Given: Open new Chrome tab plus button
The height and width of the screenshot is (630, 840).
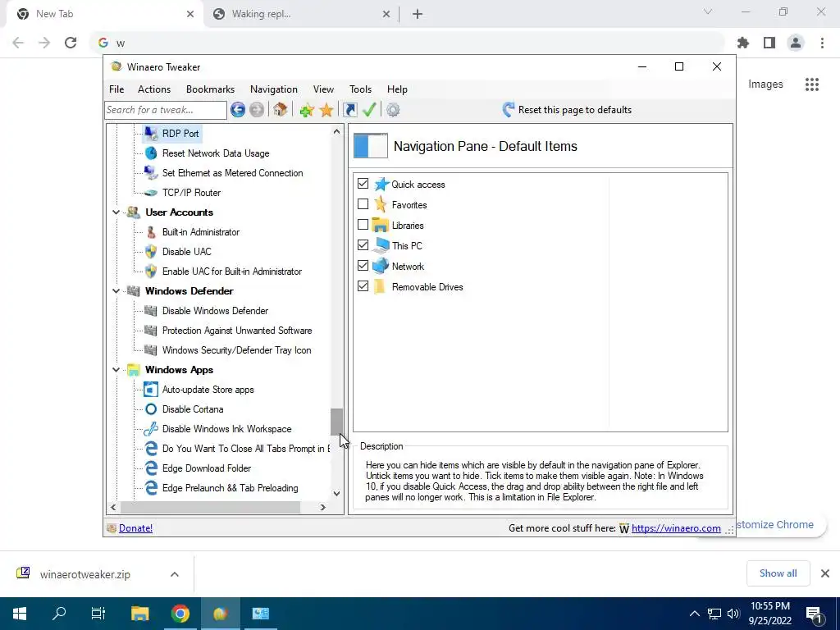Looking at the screenshot, I should pos(418,15).
